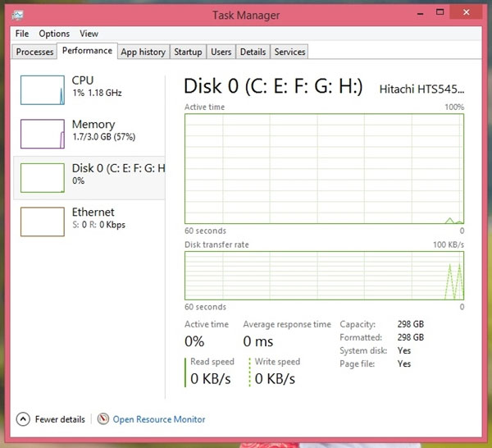Click the Memory label in sidebar
The width and height of the screenshot is (492, 448).
pyautogui.click(x=93, y=125)
